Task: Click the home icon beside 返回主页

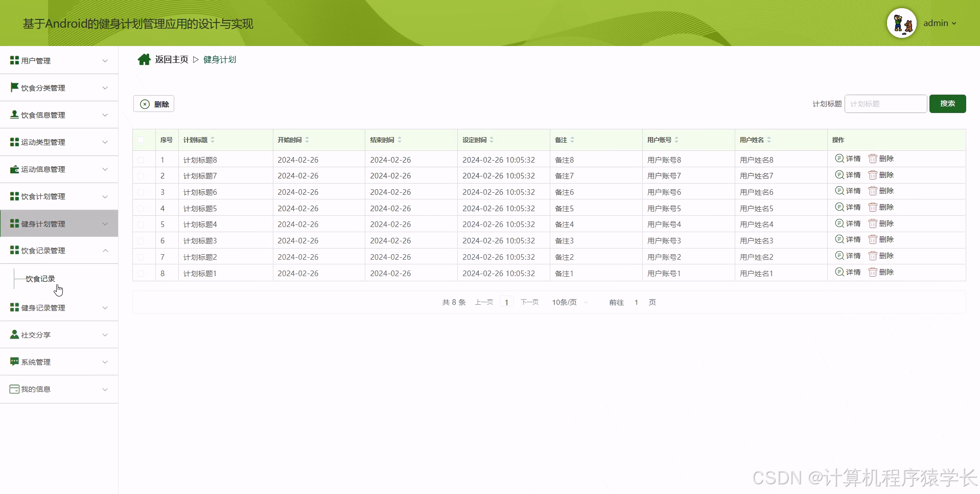Action: pyautogui.click(x=144, y=60)
